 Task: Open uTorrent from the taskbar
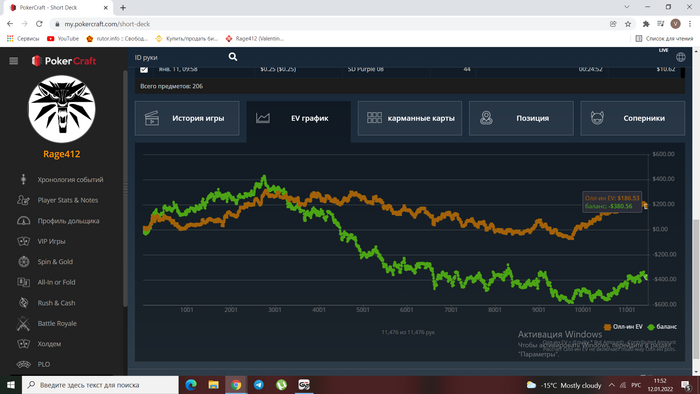[281, 385]
